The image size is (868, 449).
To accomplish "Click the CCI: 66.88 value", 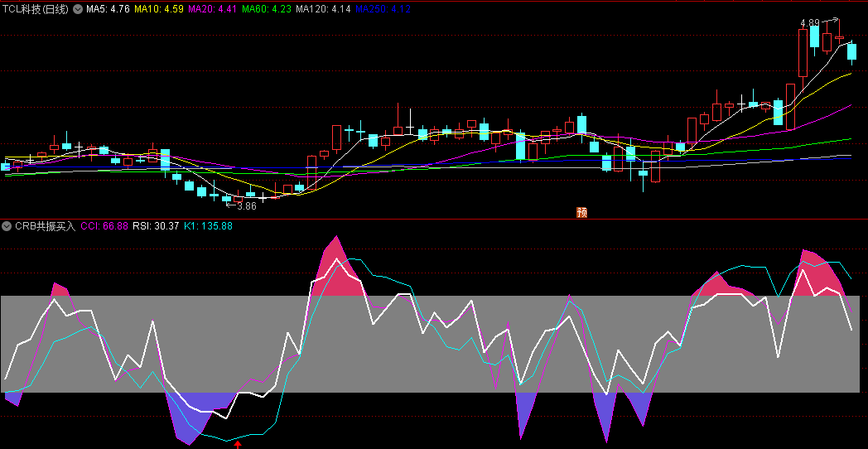I will (x=104, y=226).
